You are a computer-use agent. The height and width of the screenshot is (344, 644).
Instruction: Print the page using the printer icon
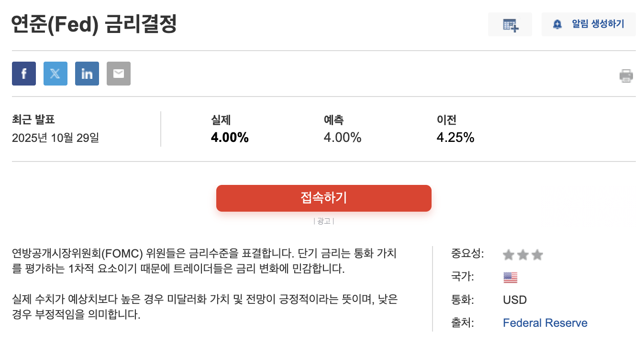point(626,76)
